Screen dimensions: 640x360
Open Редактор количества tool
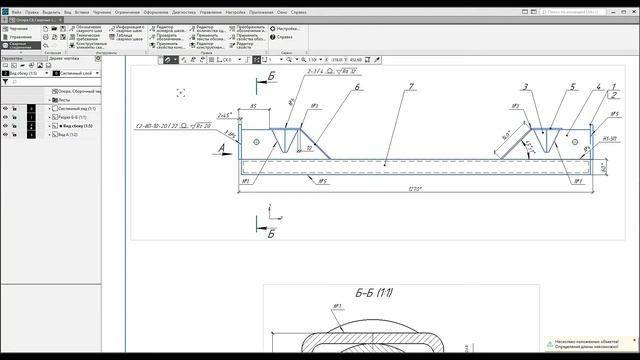(207, 29)
